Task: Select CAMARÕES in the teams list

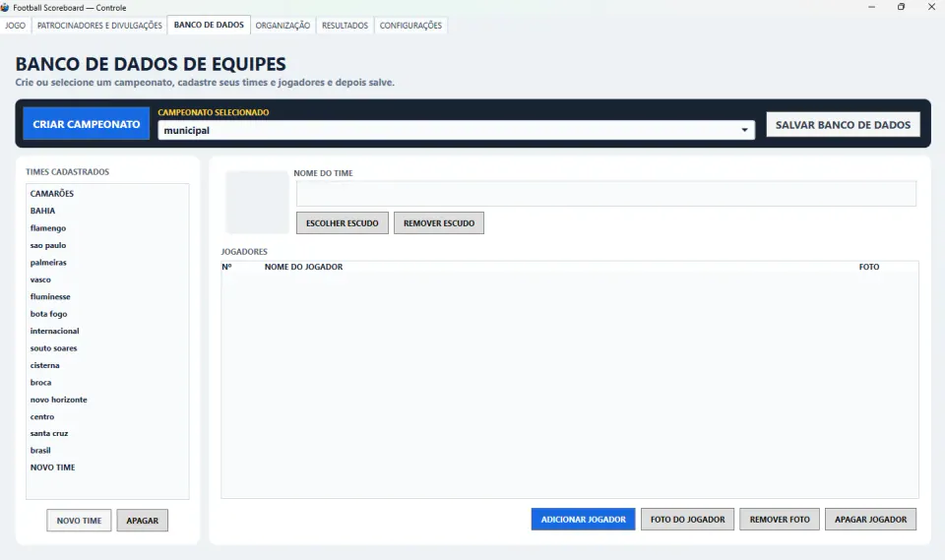Action: point(107,194)
